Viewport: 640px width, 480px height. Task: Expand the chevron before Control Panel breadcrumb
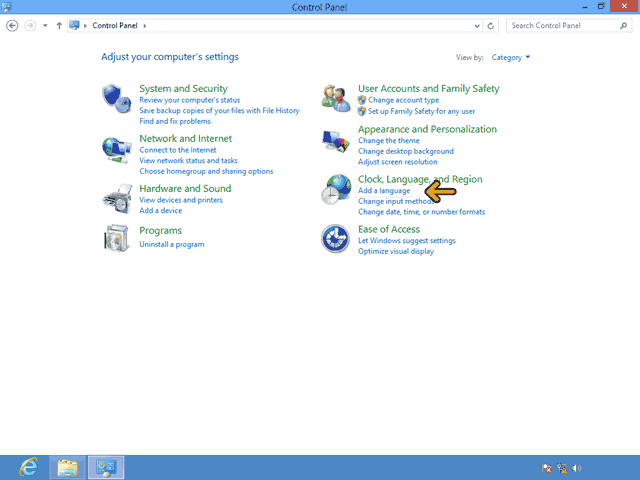click(x=85, y=26)
